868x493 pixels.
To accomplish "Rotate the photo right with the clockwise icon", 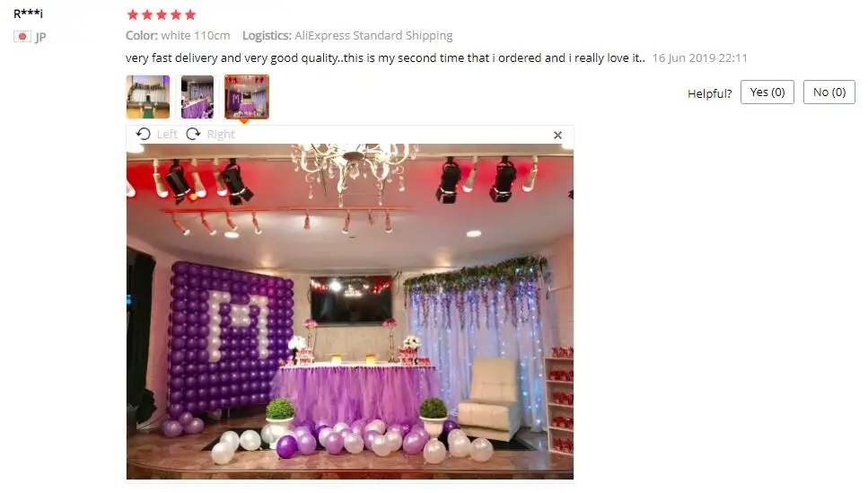I will (193, 134).
